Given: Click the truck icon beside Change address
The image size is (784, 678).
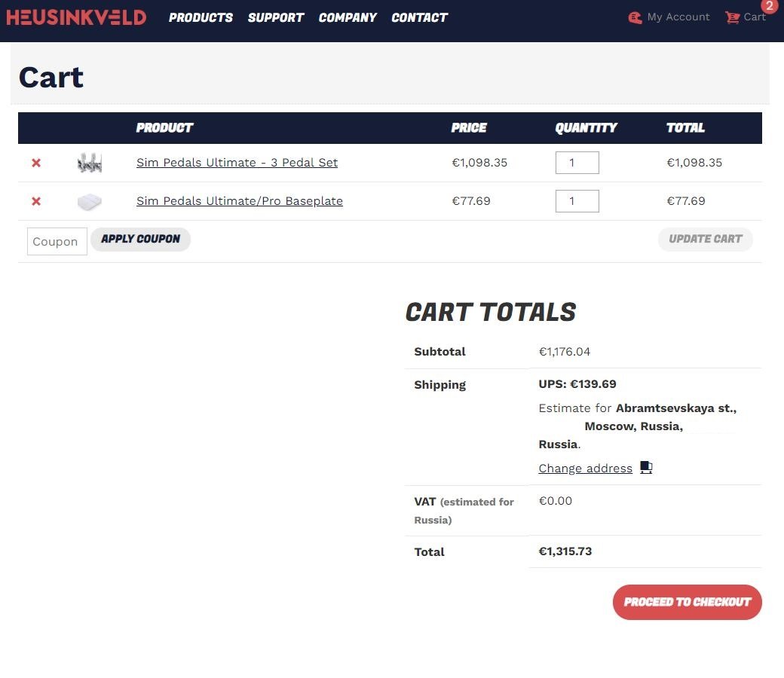Looking at the screenshot, I should (x=646, y=467).
